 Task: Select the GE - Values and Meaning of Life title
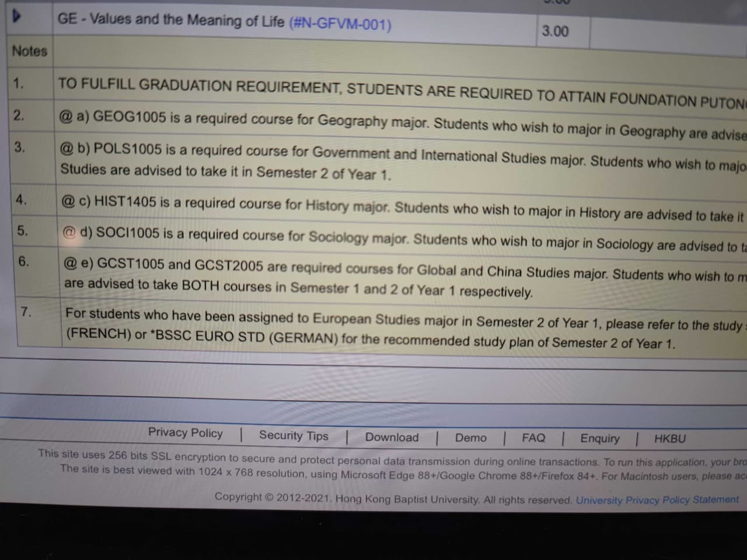[x=171, y=20]
